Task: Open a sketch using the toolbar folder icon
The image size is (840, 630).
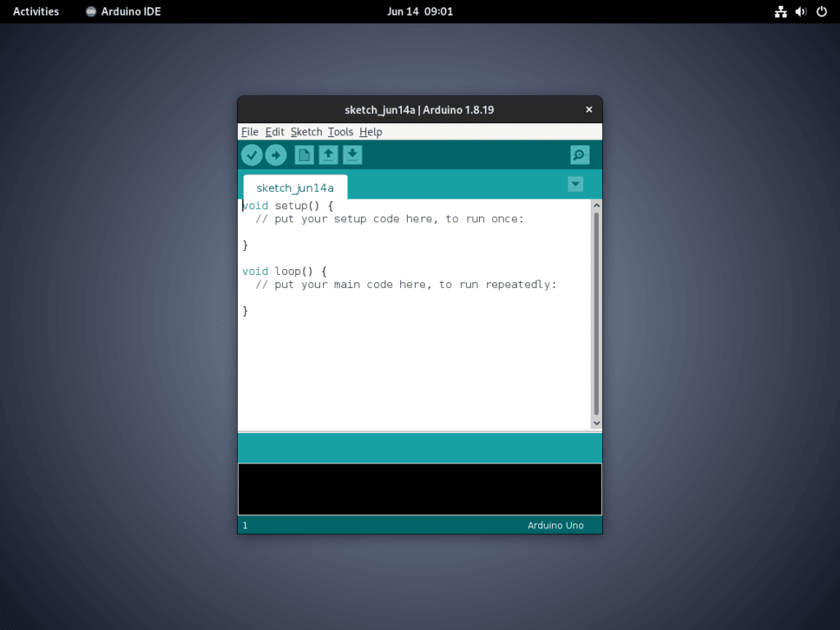Action: [328, 154]
